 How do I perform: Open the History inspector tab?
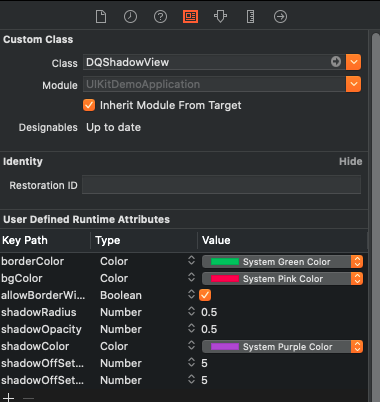[130, 16]
